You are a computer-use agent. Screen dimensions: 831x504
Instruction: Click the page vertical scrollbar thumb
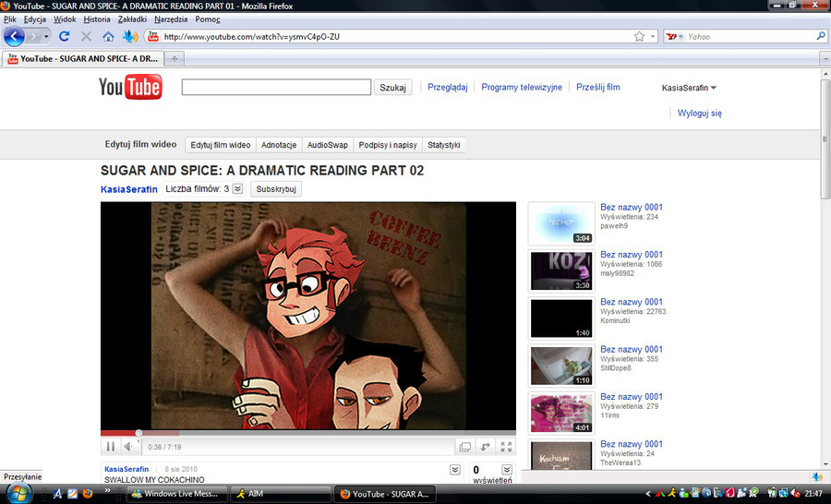pyautogui.click(x=825, y=139)
